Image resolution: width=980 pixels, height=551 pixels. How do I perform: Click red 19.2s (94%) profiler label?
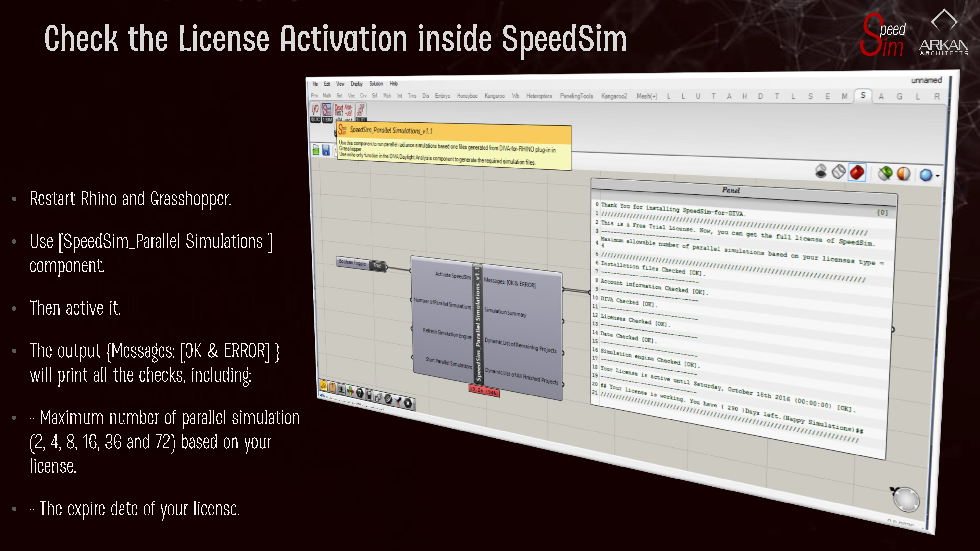click(x=484, y=391)
